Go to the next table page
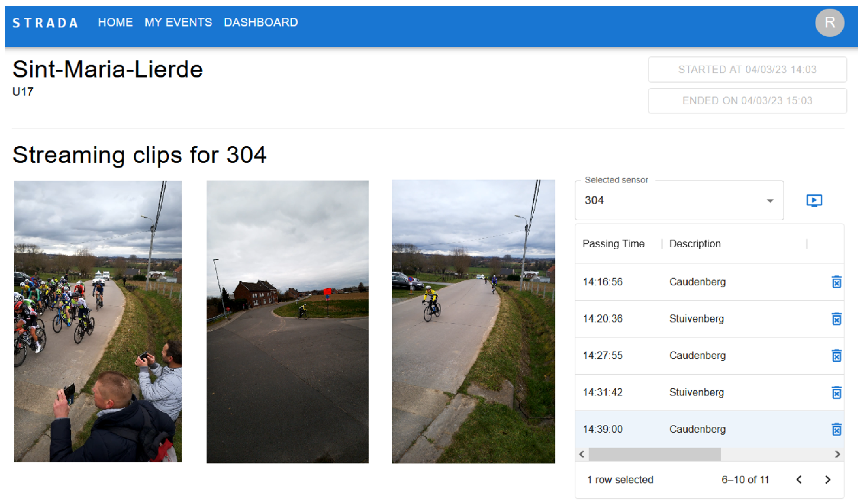Screen dimensions: 863x504 827,480
